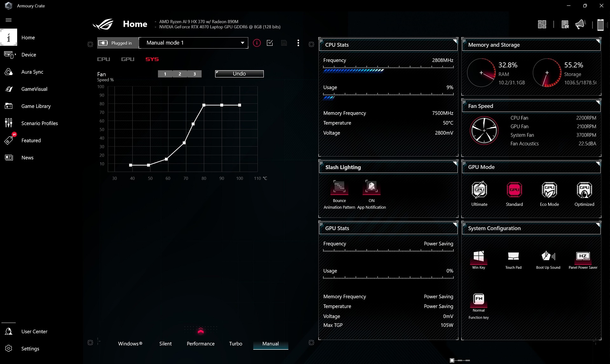Open the Manual mode 1 dropdown

(x=193, y=43)
